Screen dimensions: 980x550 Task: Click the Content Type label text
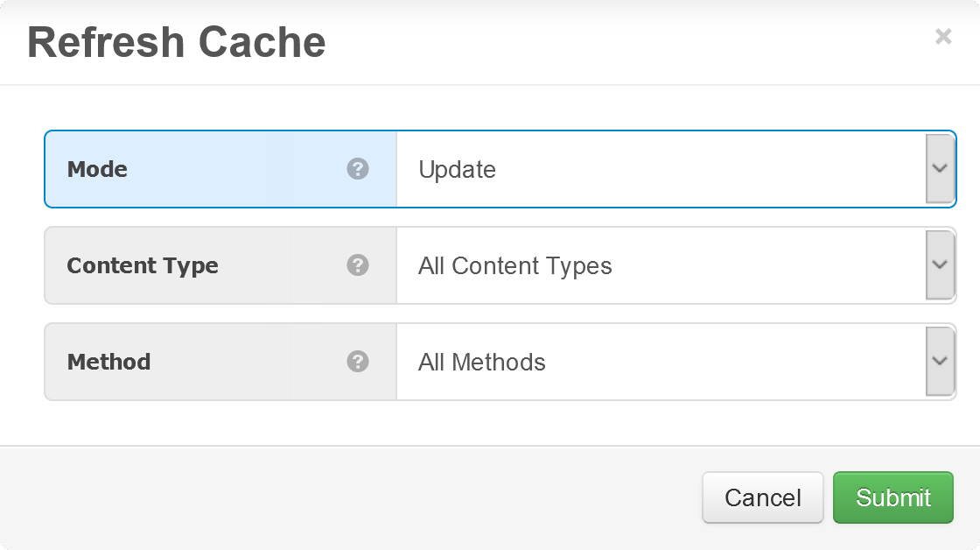143,265
